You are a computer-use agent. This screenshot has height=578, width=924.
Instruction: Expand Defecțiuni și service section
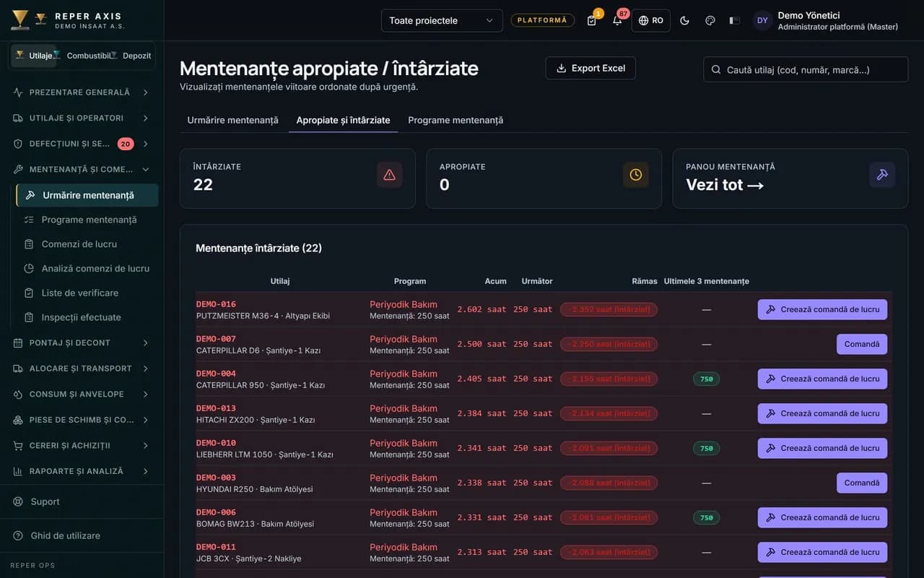pos(82,144)
